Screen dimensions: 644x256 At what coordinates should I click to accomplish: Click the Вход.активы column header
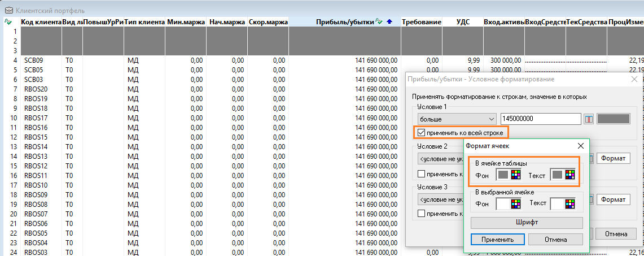(x=504, y=22)
